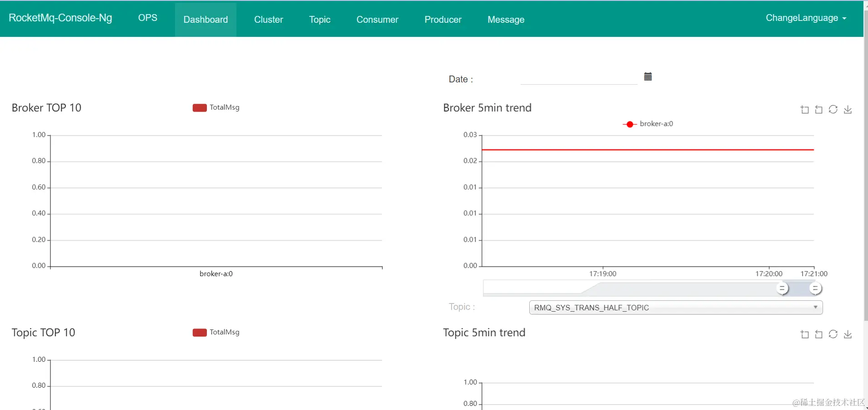The height and width of the screenshot is (410, 868).
Task: Click the 0.02 y-axis value in Broker trend
Action: (470, 161)
